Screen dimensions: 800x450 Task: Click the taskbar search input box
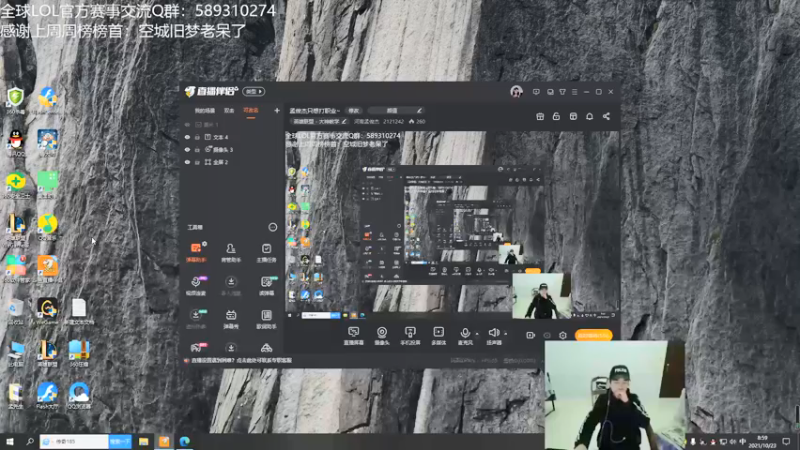coord(74,441)
